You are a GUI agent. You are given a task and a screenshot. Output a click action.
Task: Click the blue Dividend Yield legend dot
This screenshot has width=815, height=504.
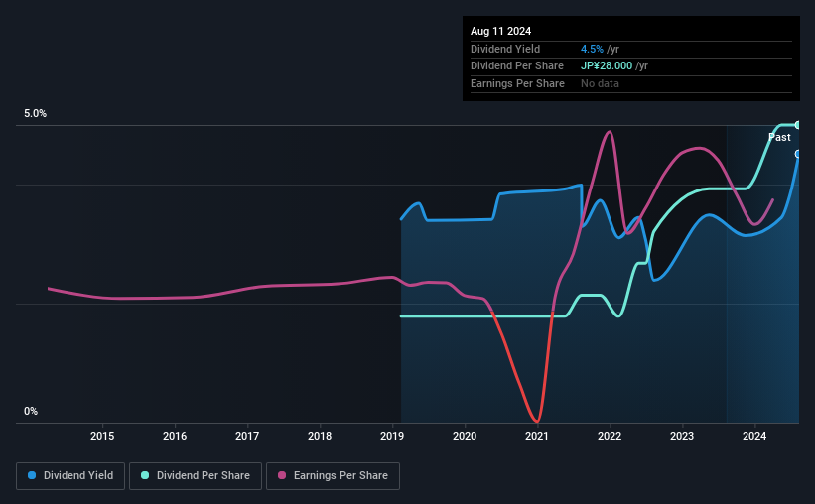pyautogui.click(x=32, y=475)
